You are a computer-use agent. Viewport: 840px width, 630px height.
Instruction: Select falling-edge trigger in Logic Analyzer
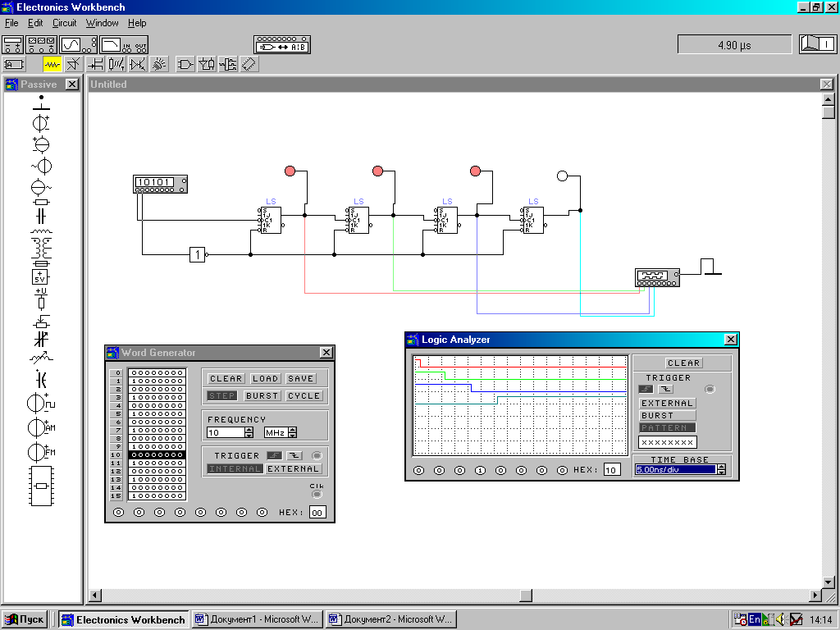pyautogui.click(x=666, y=390)
